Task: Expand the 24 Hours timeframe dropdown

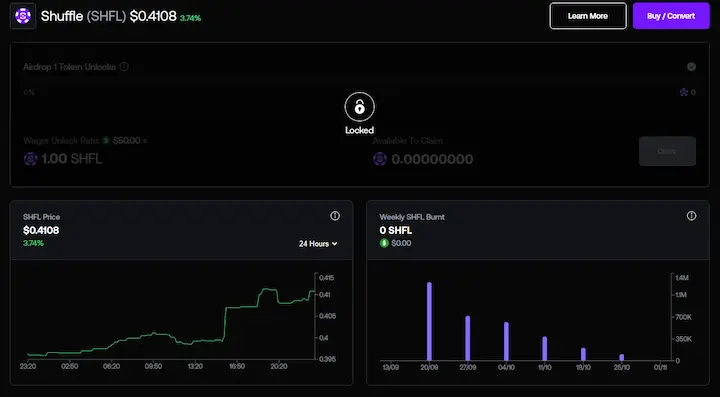Action: point(318,244)
